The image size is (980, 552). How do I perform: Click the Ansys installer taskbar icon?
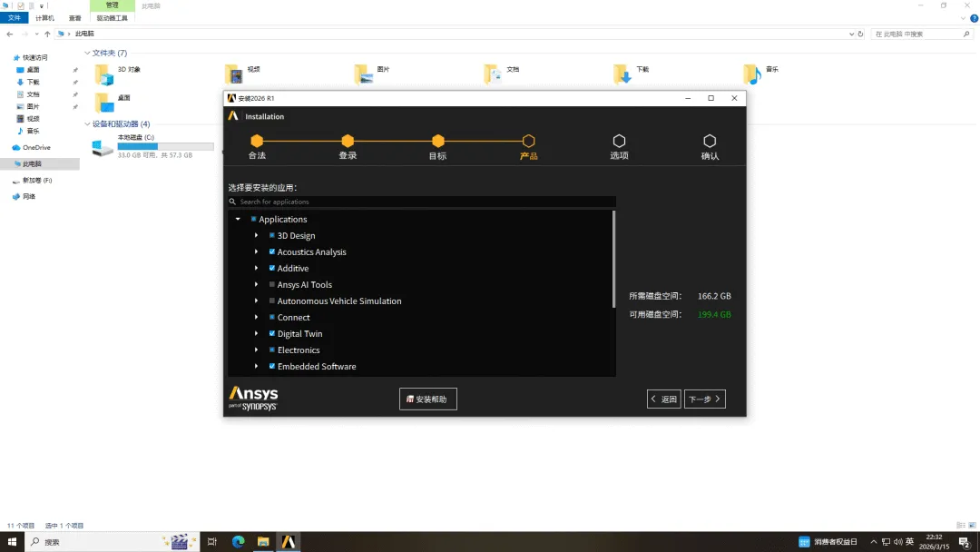[289, 541]
